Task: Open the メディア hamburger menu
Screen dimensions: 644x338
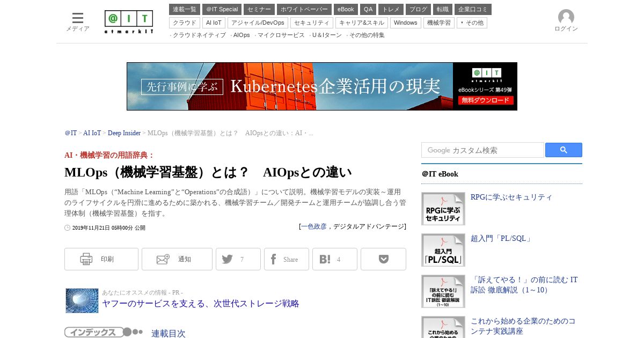Action: coord(78,21)
